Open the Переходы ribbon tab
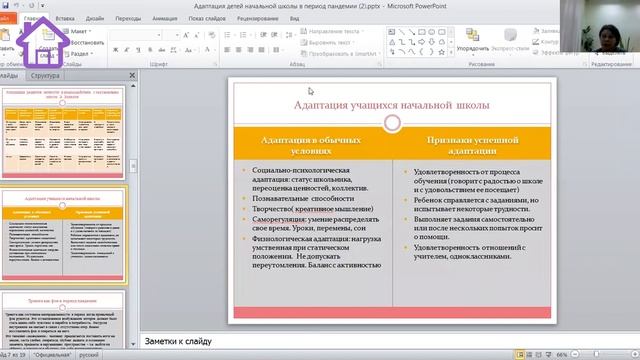The height and width of the screenshot is (360, 640). pos(128,18)
